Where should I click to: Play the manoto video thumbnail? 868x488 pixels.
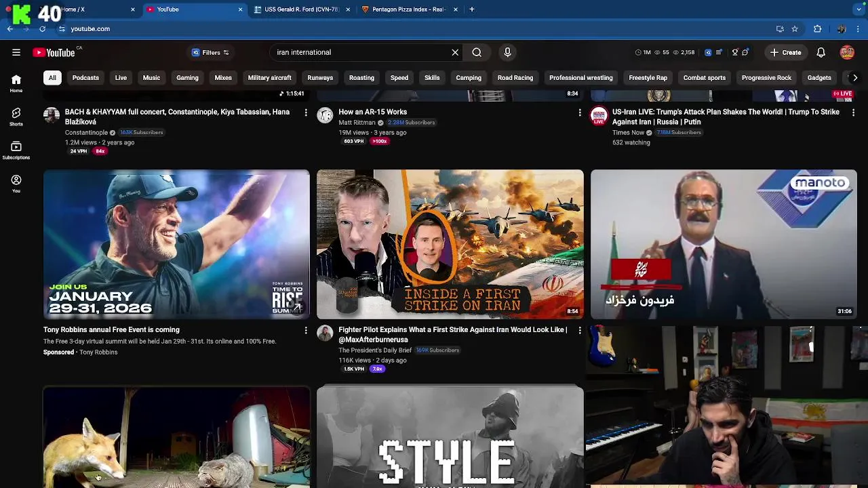pyautogui.click(x=724, y=244)
